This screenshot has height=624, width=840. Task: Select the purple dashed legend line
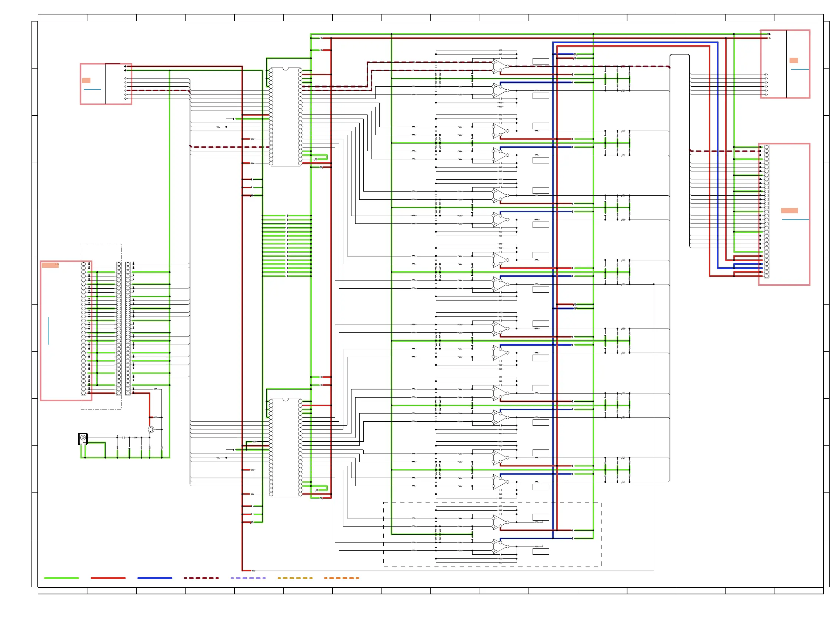tap(248, 578)
